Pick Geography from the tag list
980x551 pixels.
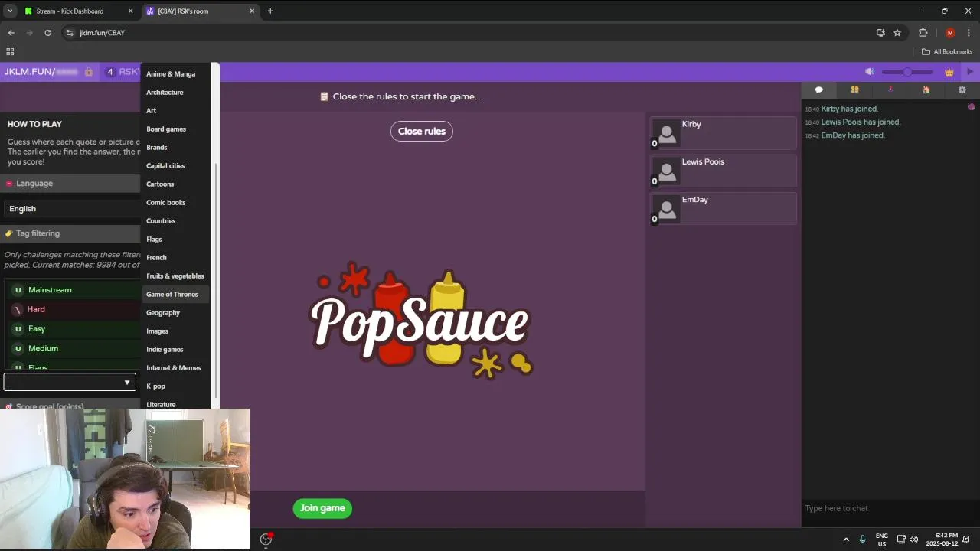[x=175, y=312]
